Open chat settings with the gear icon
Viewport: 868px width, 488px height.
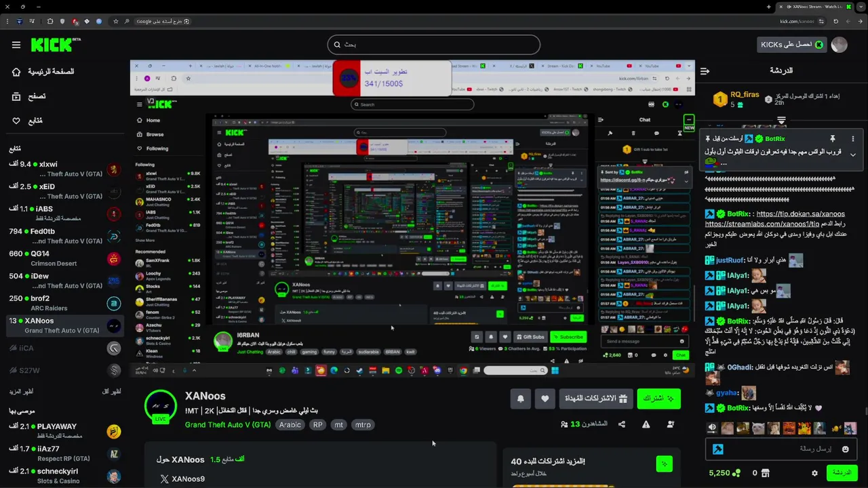(814, 473)
